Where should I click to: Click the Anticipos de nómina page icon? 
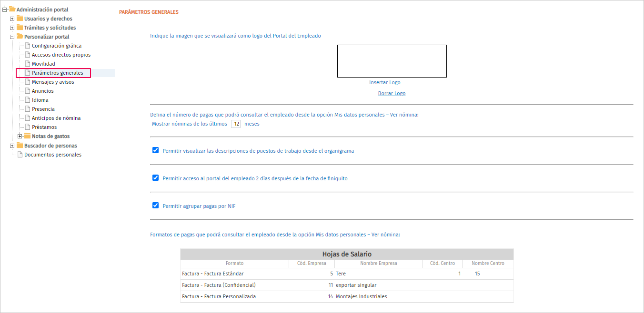point(27,118)
